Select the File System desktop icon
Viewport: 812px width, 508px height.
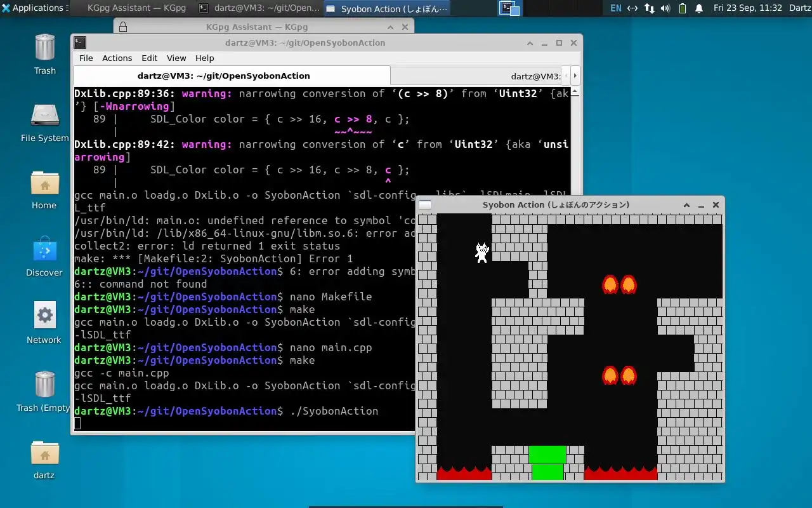[44, 122]
